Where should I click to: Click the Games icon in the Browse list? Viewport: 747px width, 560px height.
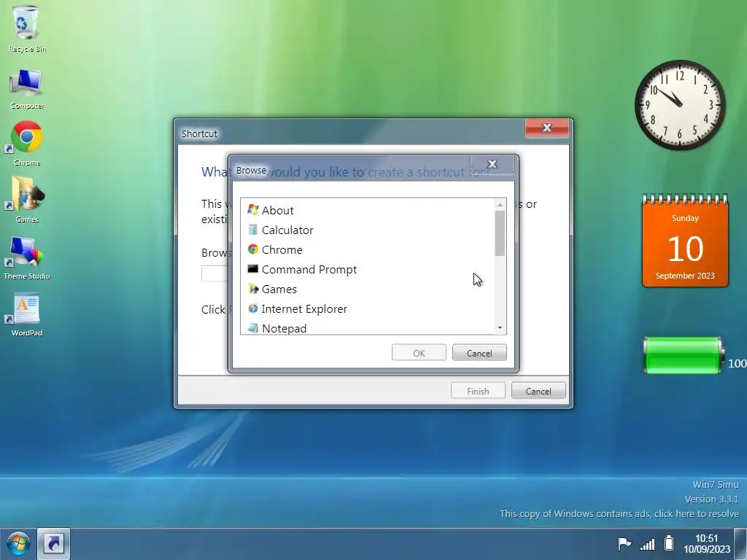coord(253,289)
